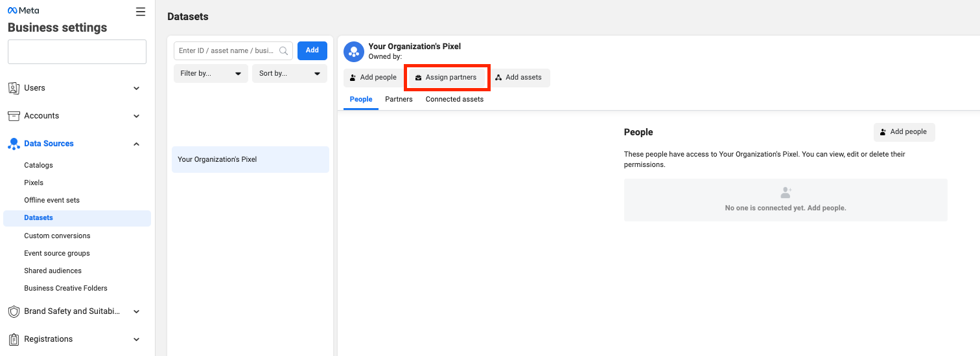
Task: Click the blue Add button
Action: [312, 50]
